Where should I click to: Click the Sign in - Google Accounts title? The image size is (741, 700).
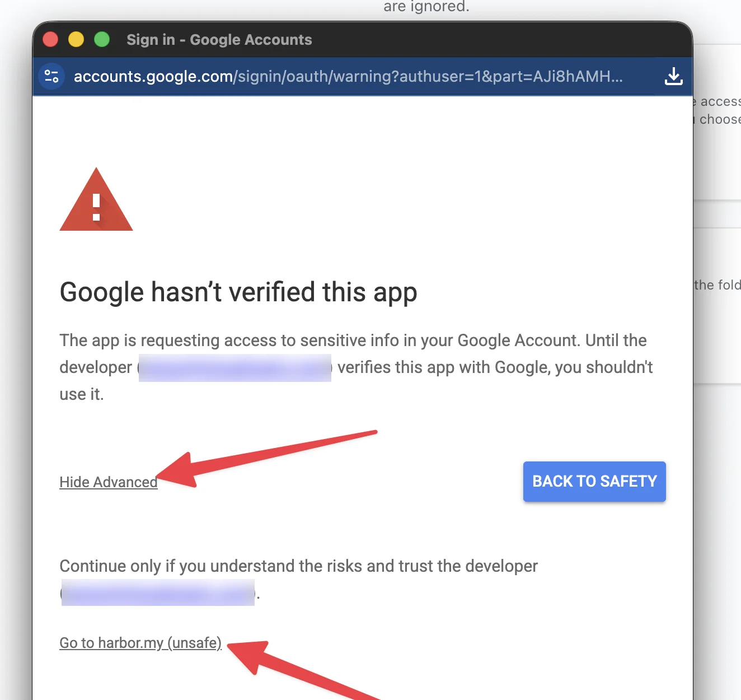click(219, 40)
